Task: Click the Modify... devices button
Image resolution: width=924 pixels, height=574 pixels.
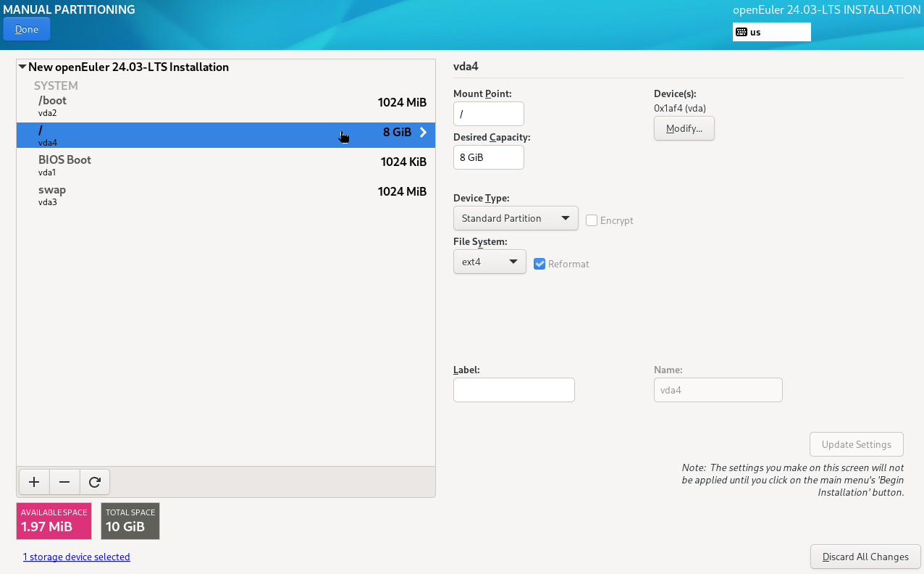Action: [684, 128]
